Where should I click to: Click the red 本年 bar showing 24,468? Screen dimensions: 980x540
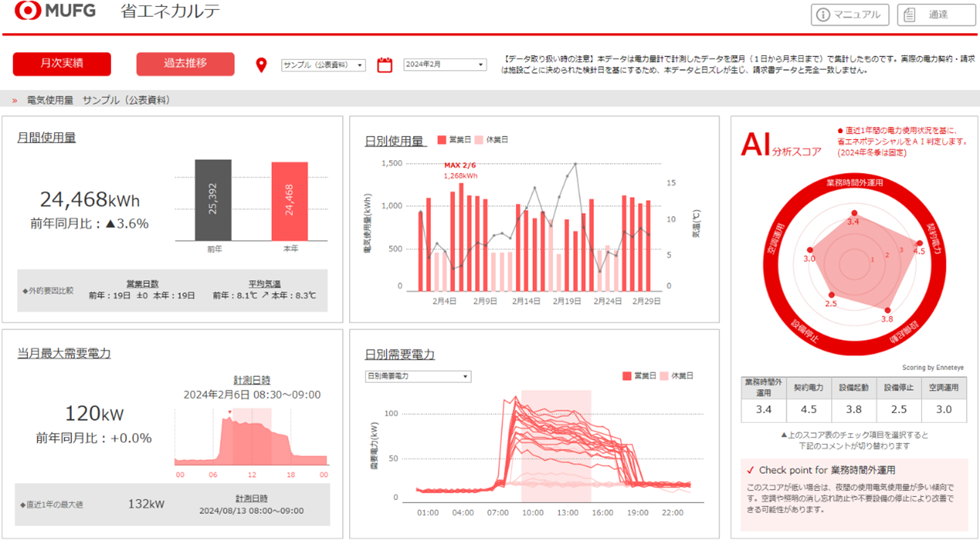[289, 201]
